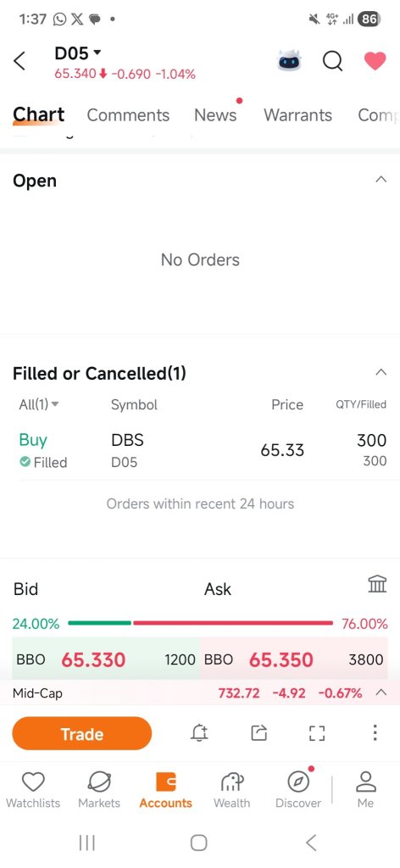Go back using the top-left arrow
Image resolution: width=400 pixels, height=868 pixels.
pyautogui.click(x=20, y=61)
